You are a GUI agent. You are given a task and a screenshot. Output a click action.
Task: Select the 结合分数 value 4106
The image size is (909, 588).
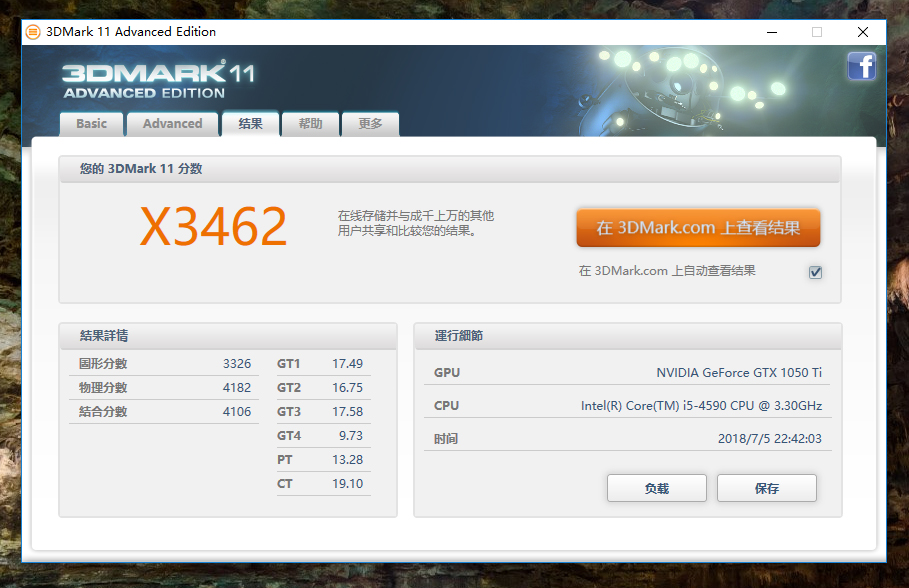[x=237, y=412]
